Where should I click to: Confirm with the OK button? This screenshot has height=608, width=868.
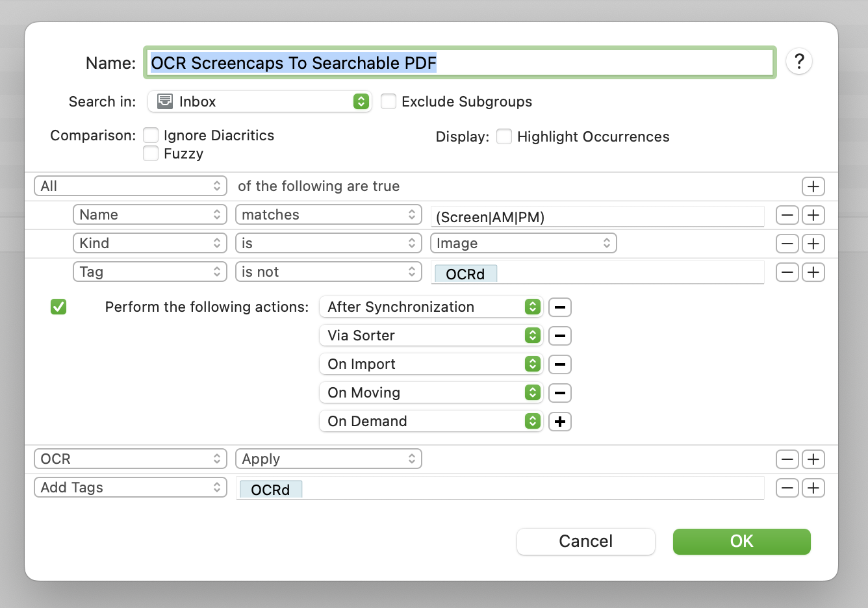pyautogui.click(x=742, y=542)
